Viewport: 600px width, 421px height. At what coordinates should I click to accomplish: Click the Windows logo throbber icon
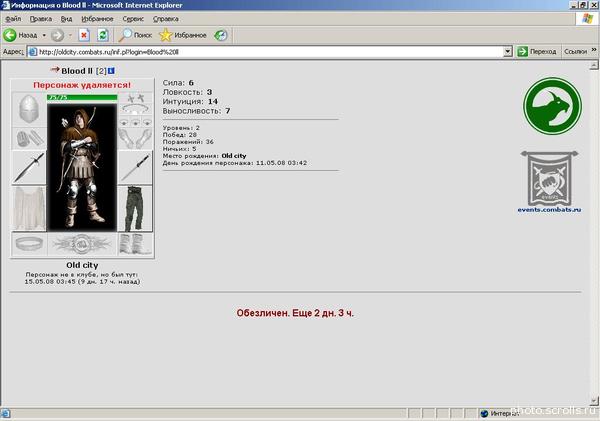pos(587,19)
